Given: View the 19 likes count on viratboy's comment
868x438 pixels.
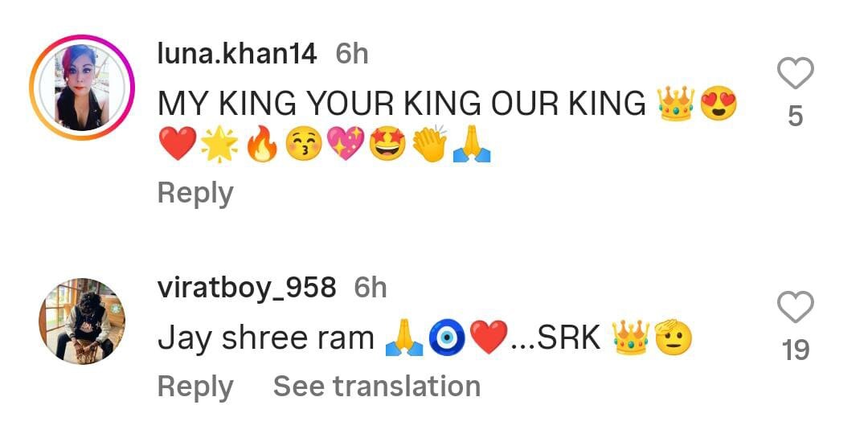Looking at the screenshot, I should 795,350.
